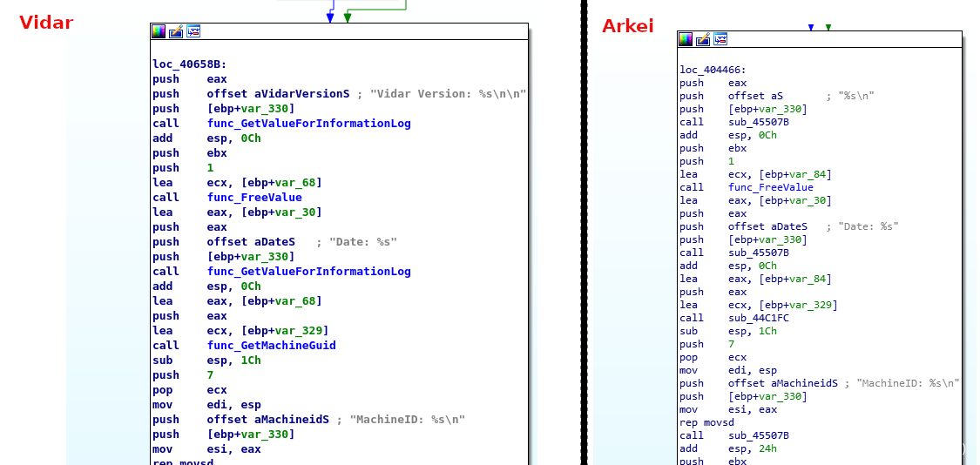980x465 pixels.
Task: Click the color palette icon in the Arkei node
Action: click(686, 39)
